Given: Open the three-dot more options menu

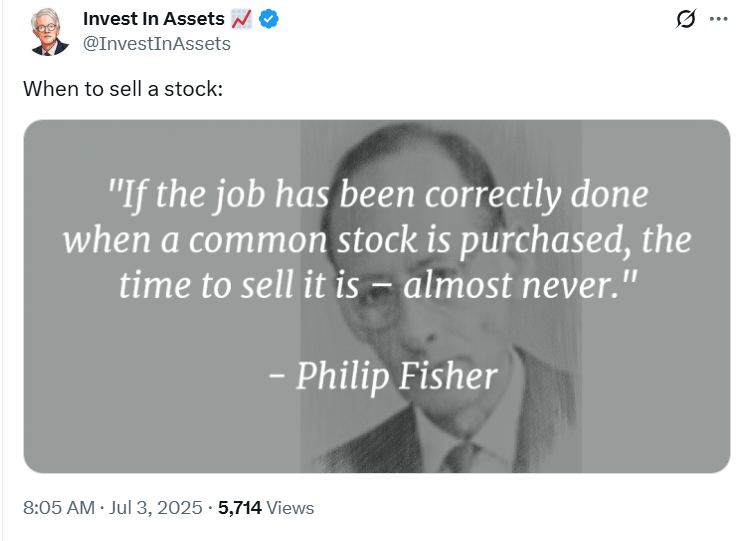Looking at the screenshot, I should 718,19.
